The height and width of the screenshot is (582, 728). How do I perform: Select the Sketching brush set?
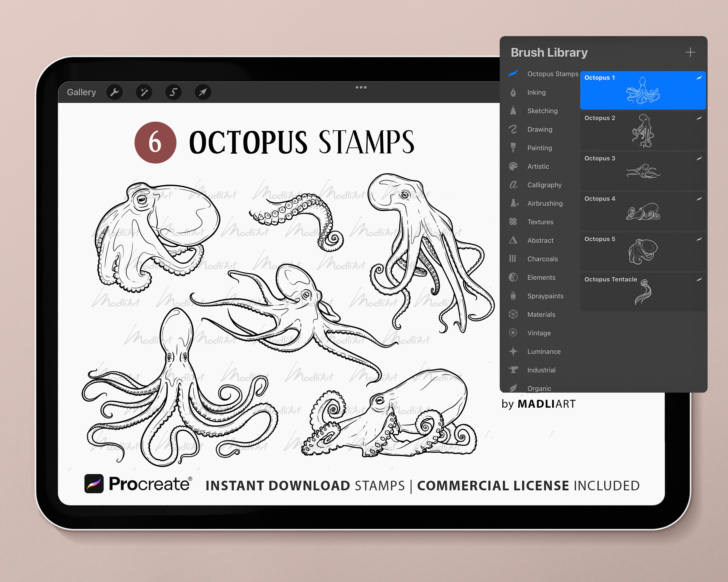542,111
